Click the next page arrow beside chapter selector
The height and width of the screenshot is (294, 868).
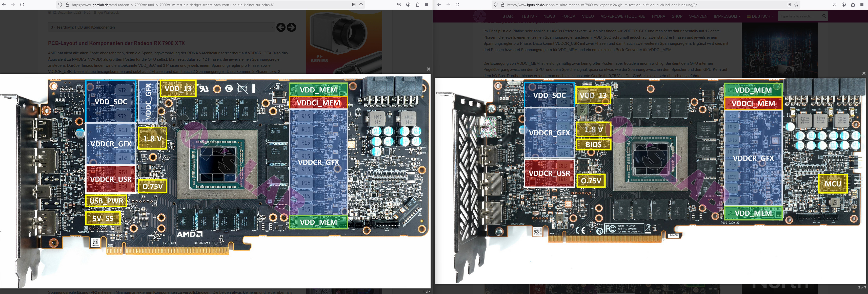pos(291,27)
